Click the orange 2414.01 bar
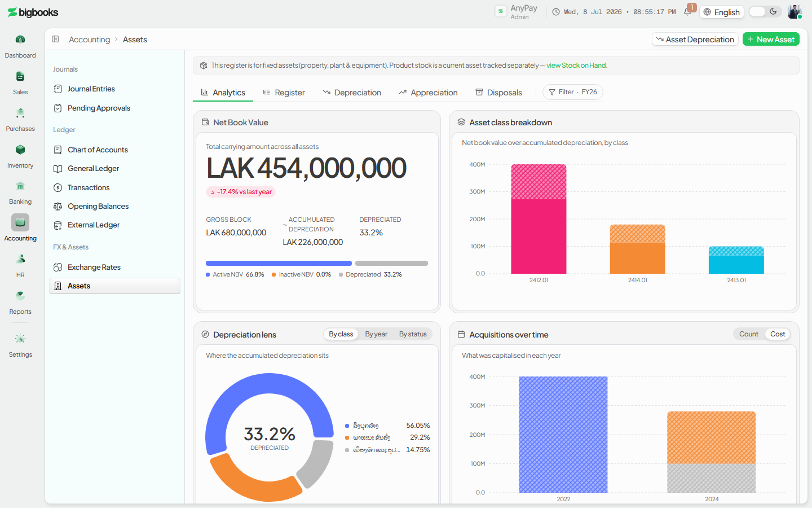The width and height of the screenshot is (812, 508). click(637, 249)
